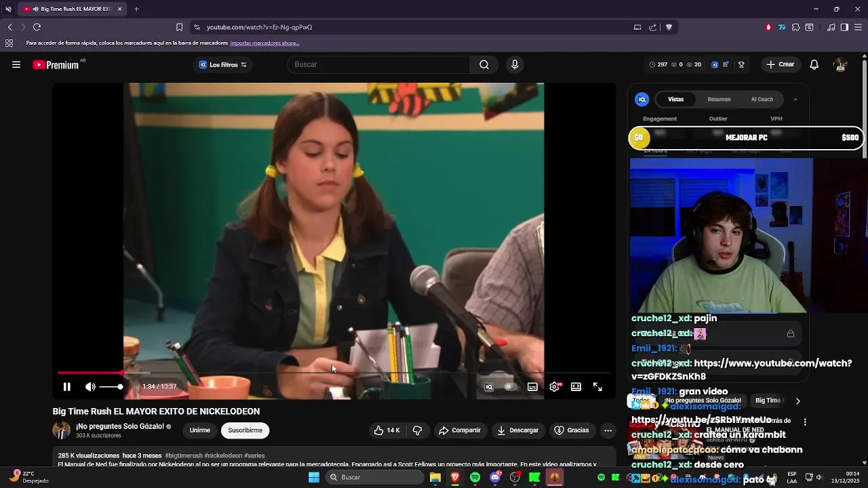868x488 pixels.
Task: Click the search magnifier button
Action: coord(484,64)
